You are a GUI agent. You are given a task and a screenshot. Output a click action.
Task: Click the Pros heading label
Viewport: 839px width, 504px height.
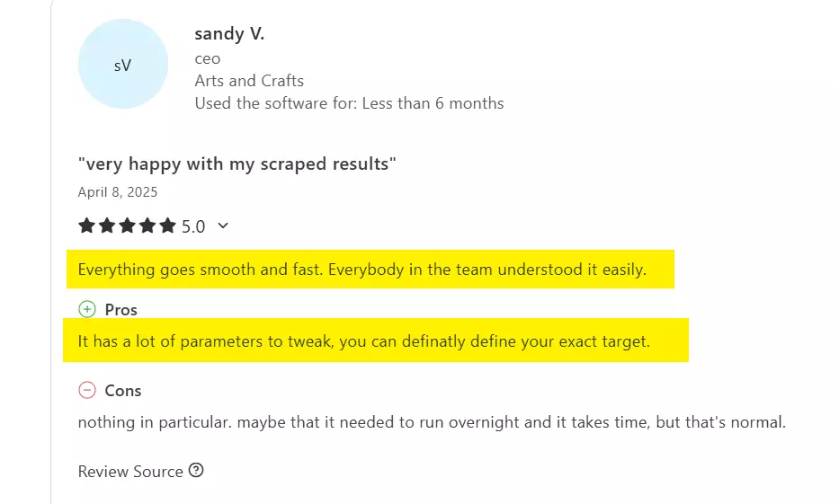(121, 309)
